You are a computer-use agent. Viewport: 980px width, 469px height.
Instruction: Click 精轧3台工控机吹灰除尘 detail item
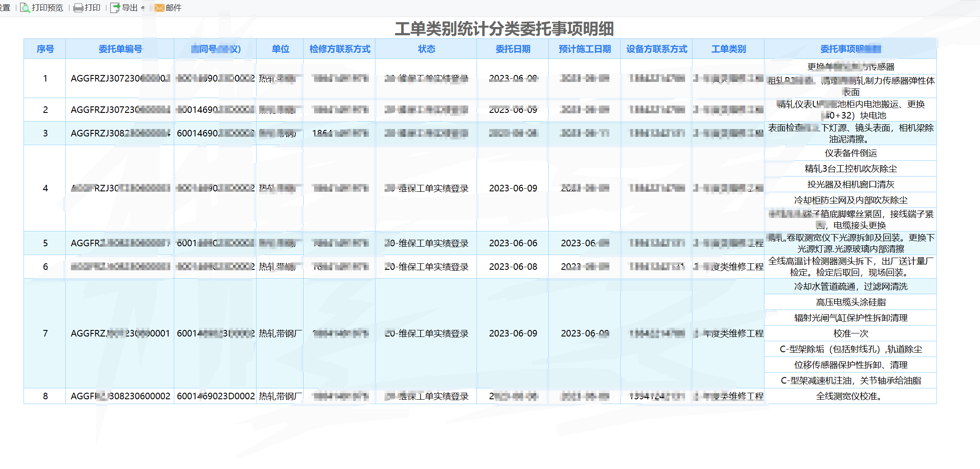point(851,169)
